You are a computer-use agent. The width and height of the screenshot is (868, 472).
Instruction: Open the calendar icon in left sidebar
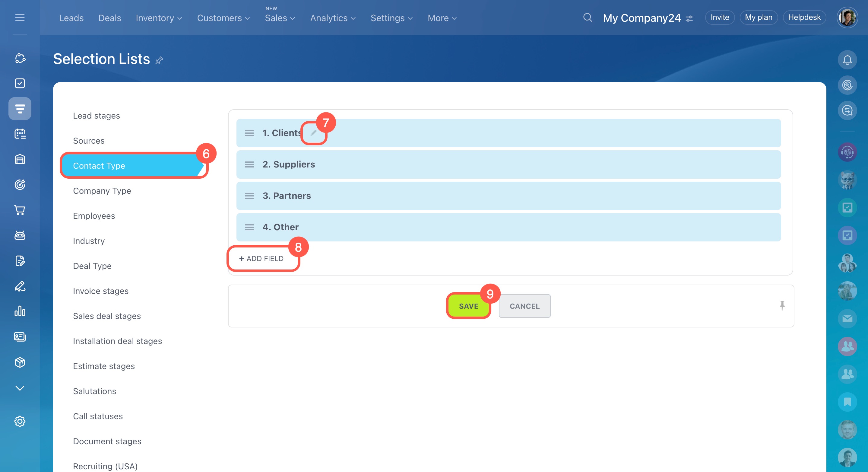(20, 134)
